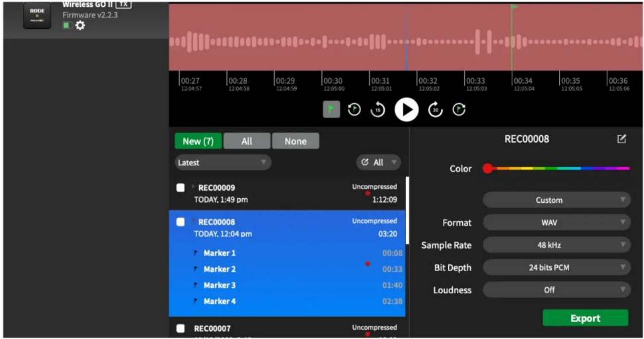Click the 03:20 duration of REC00008
The image size is (644, 339).
pos(388,234)
